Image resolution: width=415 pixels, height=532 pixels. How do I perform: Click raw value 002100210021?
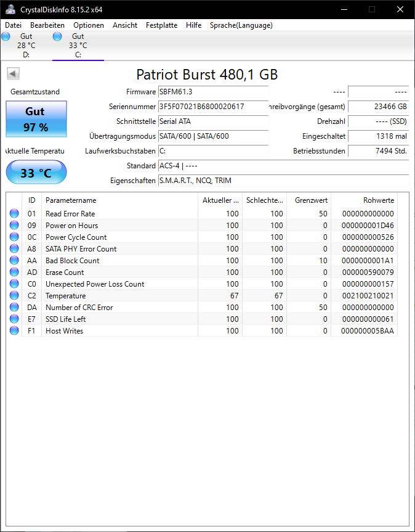pos(368,295)
